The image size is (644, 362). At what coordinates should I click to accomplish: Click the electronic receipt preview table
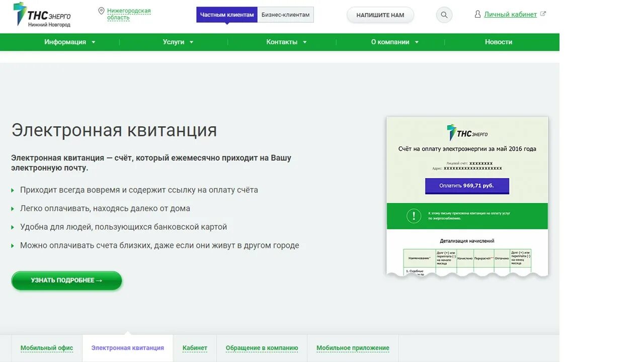(x=467, y=261)
